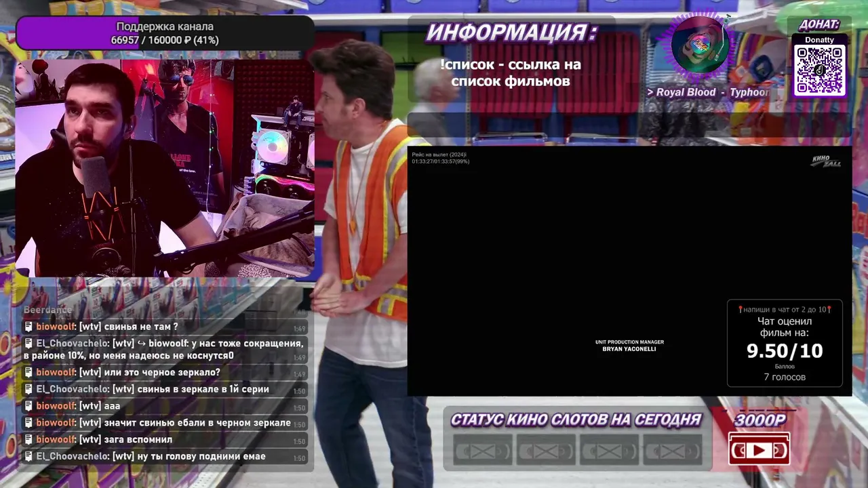Click the "зага вспомнил" chat message text

(138, 440)
